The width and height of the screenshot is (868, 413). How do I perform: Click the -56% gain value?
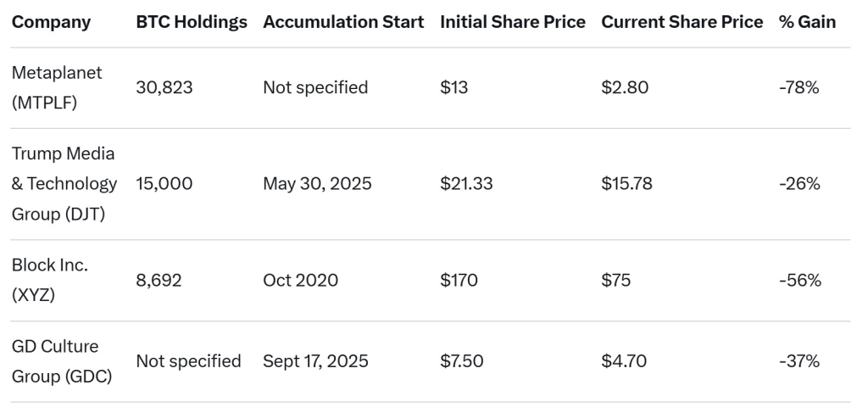(x=799, y=280)
